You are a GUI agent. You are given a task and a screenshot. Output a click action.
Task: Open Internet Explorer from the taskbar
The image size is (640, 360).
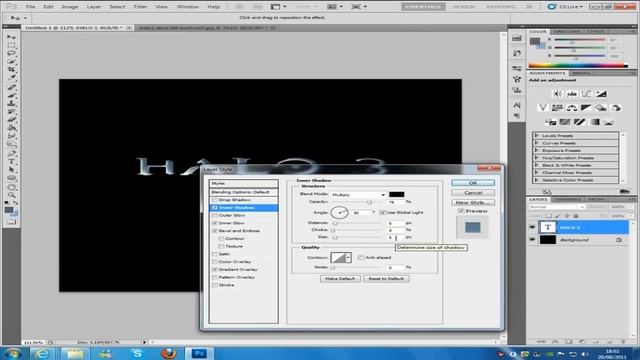click(42, 353)
